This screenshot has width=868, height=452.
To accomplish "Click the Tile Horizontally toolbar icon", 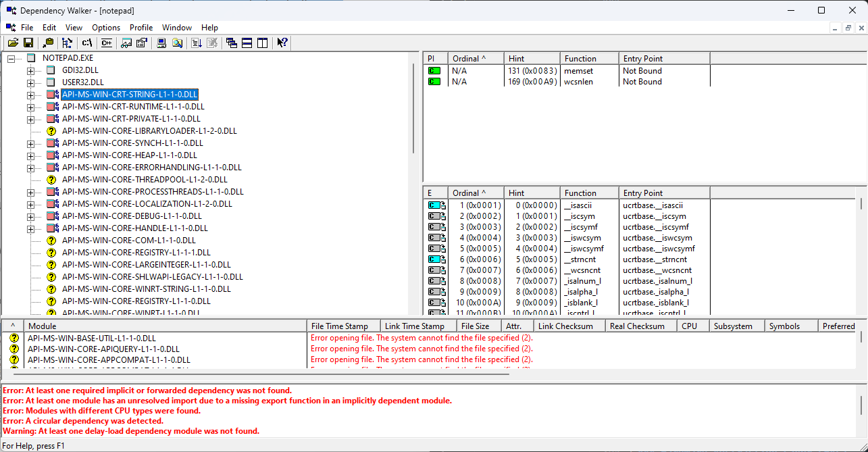I will pos(247,43).
